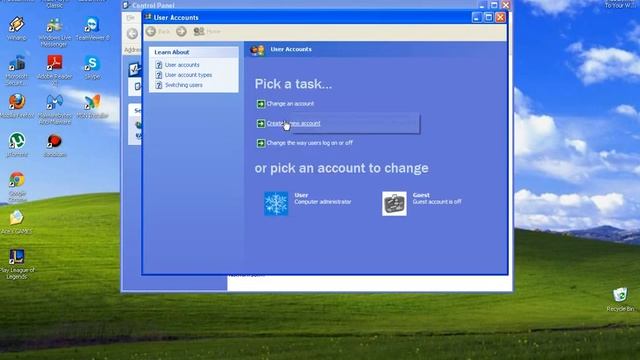Select User administrator account snowflake picture
The image size is (640, 360).
click(x=276, y=204)
